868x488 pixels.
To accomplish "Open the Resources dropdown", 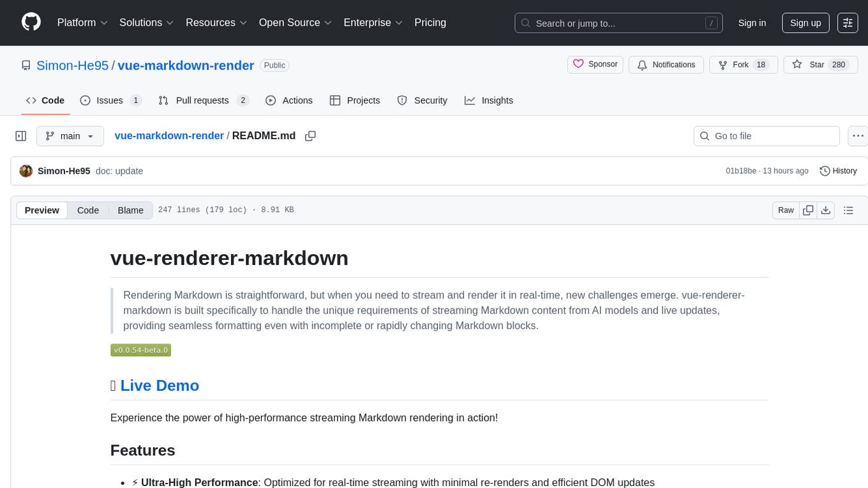I will [216, 22].
